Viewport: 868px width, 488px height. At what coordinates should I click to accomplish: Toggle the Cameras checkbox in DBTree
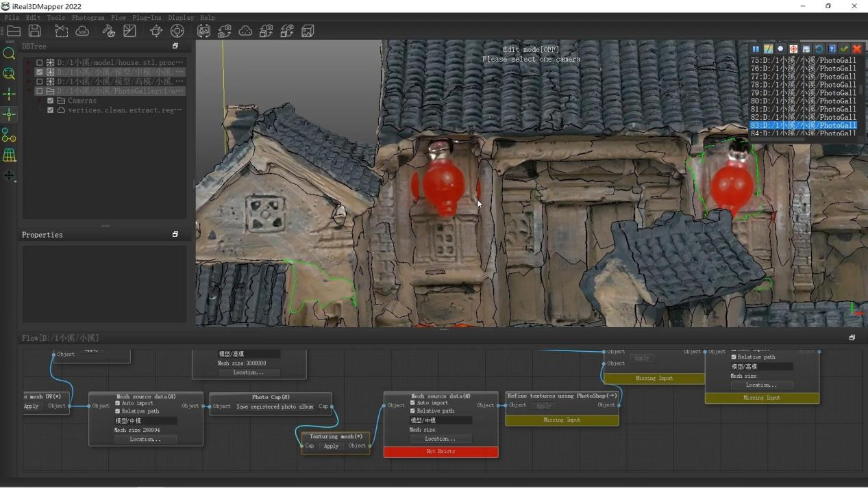pos(50,101)
